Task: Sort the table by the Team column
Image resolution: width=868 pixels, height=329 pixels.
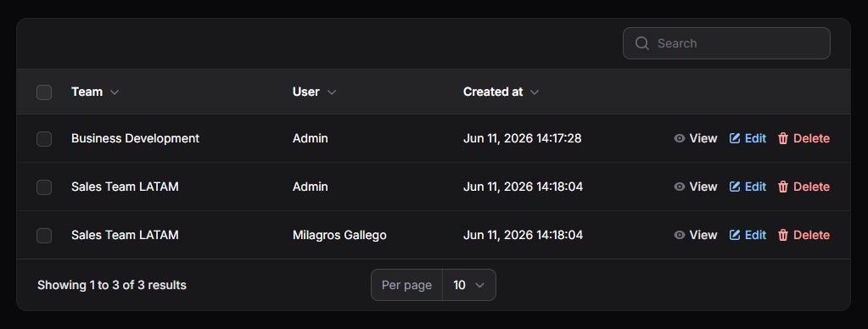Action: coord(95,92)
